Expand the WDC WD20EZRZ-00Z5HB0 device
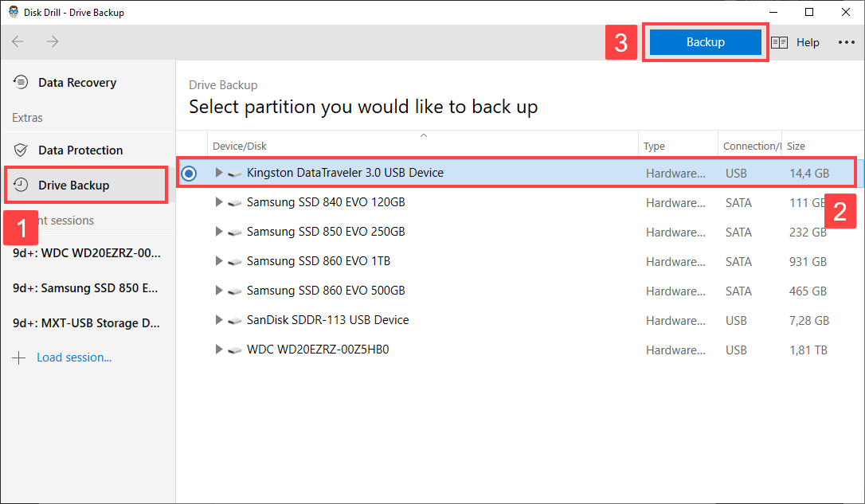 (218, 349)
